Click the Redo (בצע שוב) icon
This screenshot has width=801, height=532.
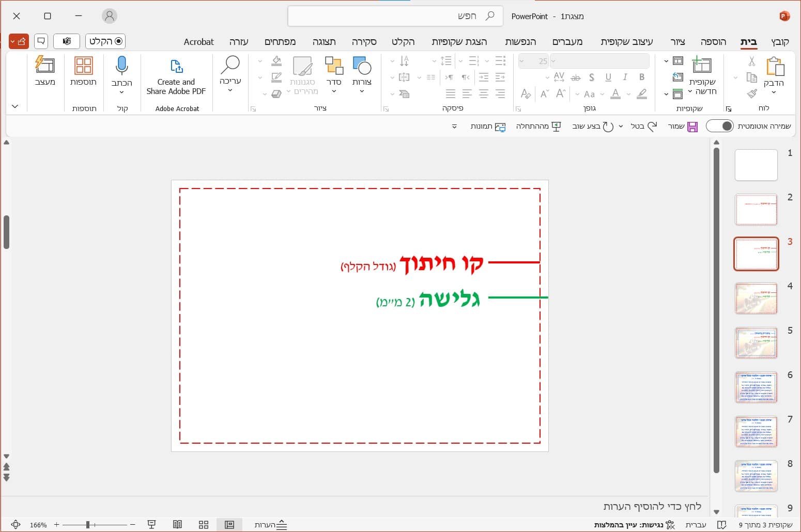[x=608, y=127]
